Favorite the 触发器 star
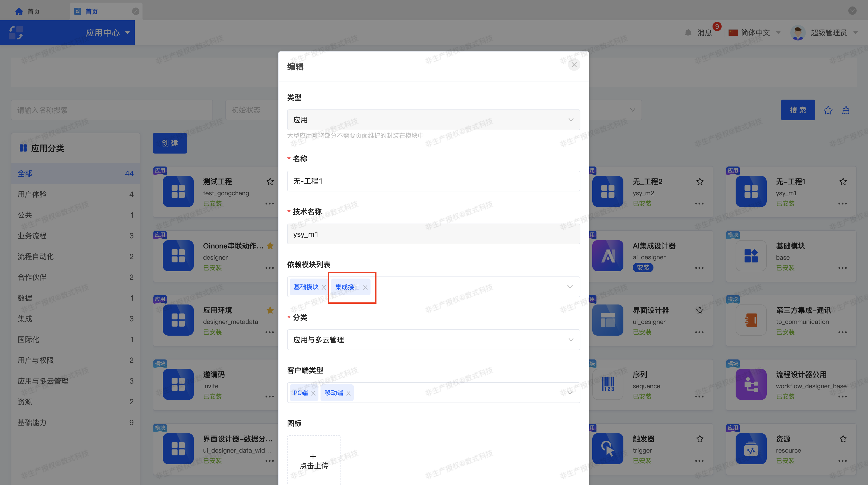Screen dimensions: 868x485 (x=700, y=439)
